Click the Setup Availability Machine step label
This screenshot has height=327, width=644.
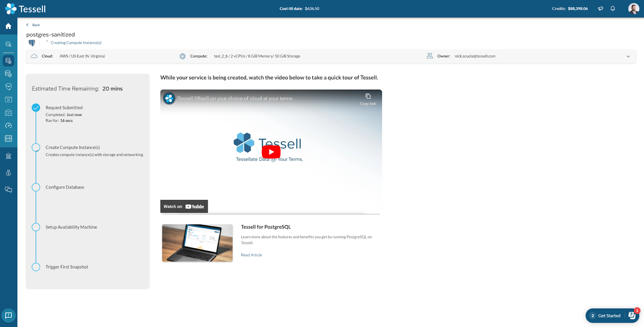pos(71,227)
